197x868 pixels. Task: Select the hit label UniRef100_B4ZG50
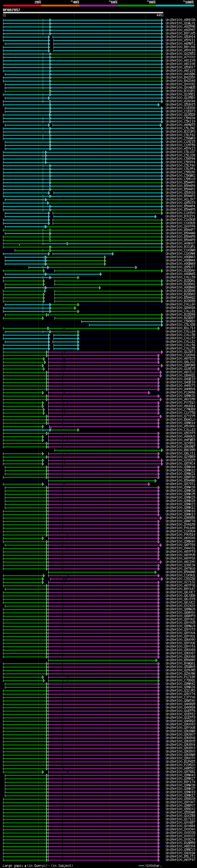pos(180,78)
